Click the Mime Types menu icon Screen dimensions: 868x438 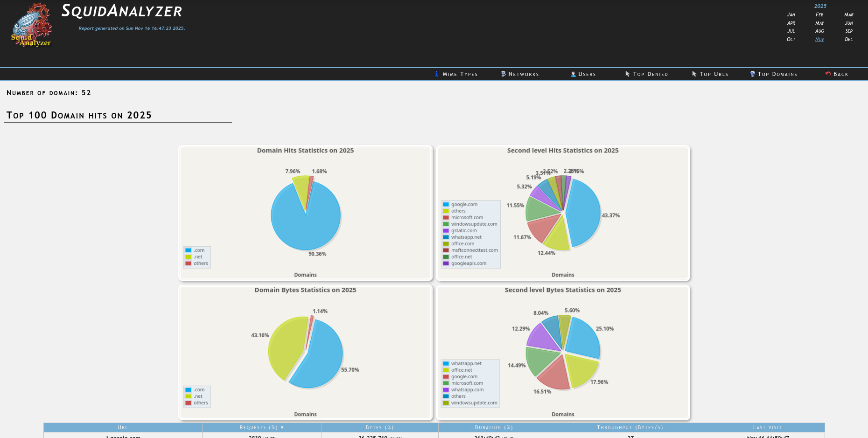coord(437,74)
